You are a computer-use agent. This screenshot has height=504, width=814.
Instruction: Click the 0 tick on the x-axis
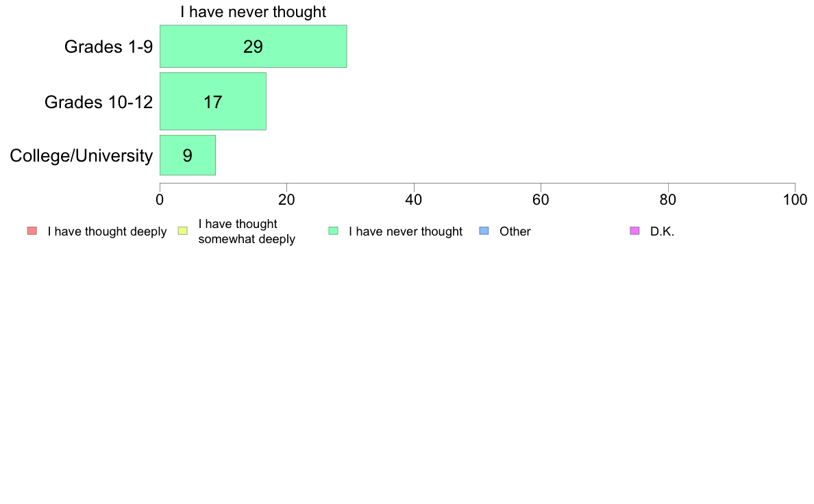160,200
